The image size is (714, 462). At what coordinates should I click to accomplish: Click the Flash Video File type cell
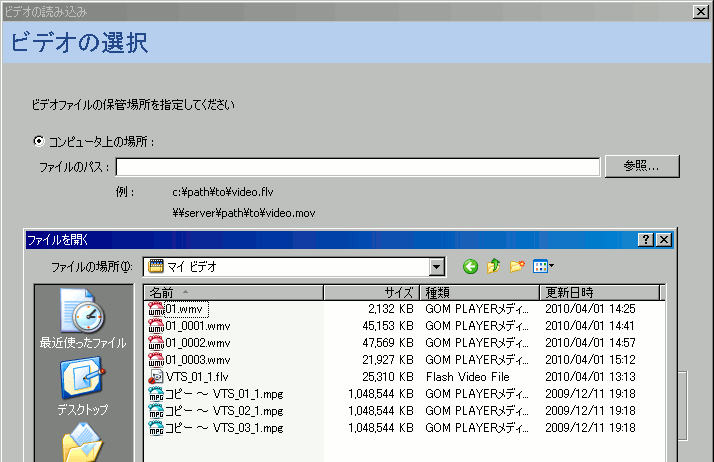pos(468,377)
